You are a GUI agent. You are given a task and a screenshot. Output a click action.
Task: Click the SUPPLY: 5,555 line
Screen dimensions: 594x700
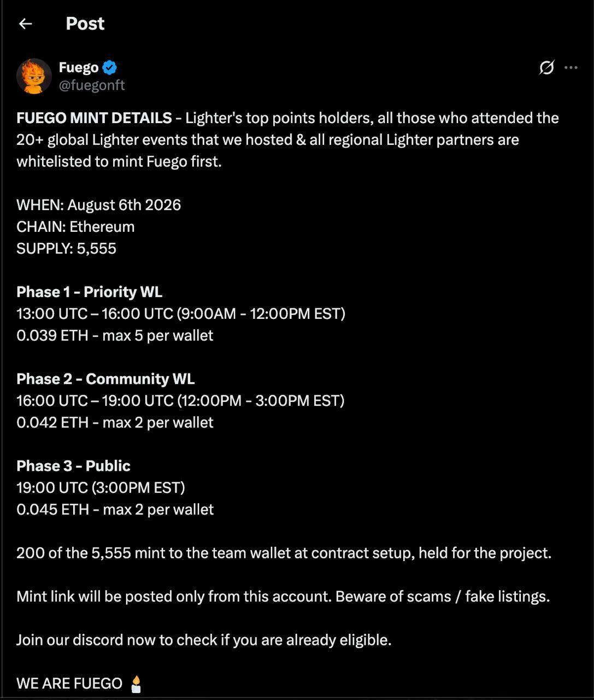tap(66, 249)
